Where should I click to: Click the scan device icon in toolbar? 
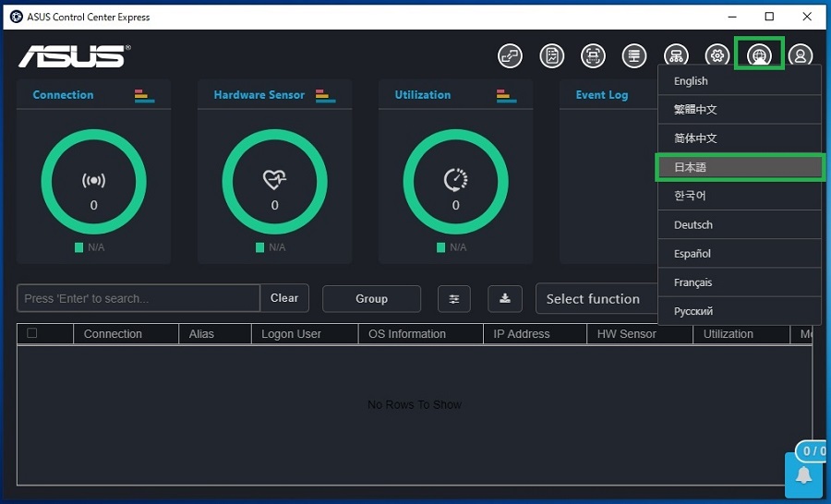593,56
